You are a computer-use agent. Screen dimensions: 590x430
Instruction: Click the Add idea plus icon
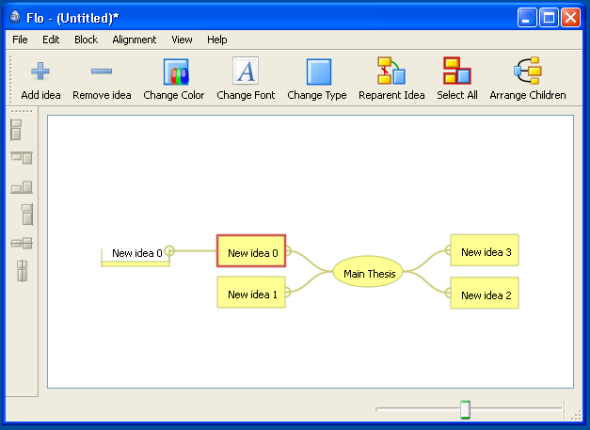click(x=40, y=71)
